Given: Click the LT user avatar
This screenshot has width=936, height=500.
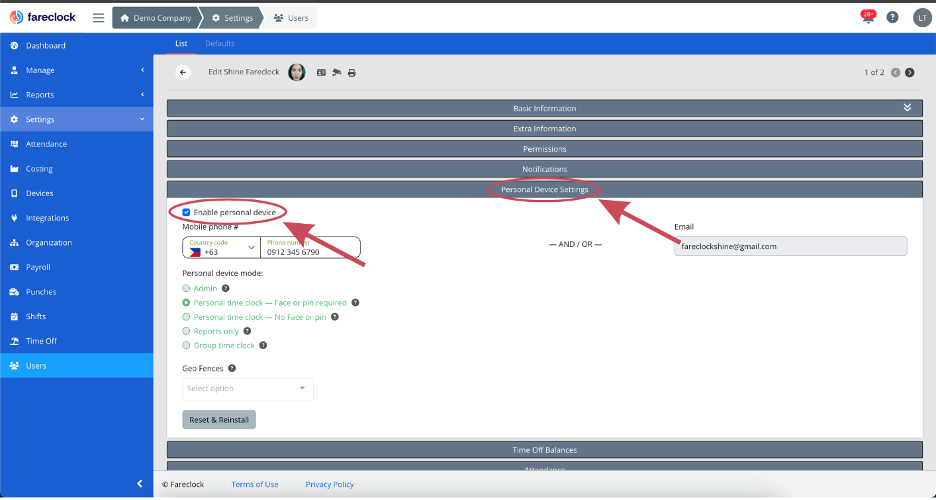Looking at the screenshot, I should click(x=921, y=18).
